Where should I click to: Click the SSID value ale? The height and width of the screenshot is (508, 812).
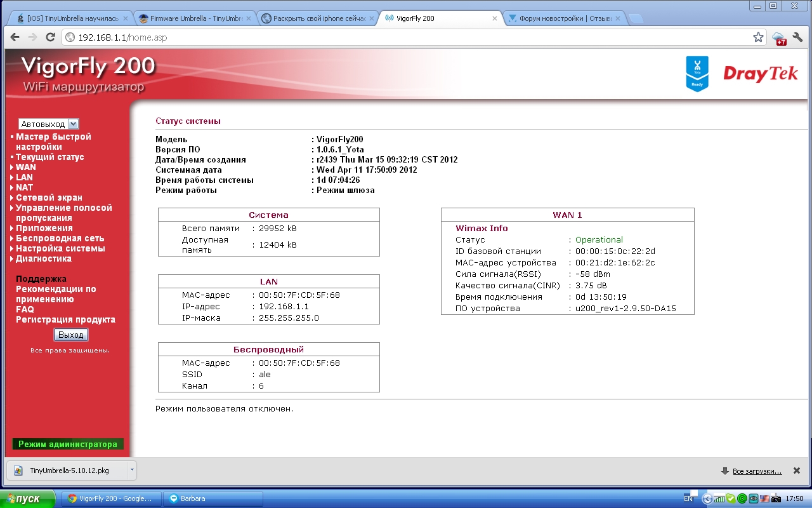click(265, 374)
